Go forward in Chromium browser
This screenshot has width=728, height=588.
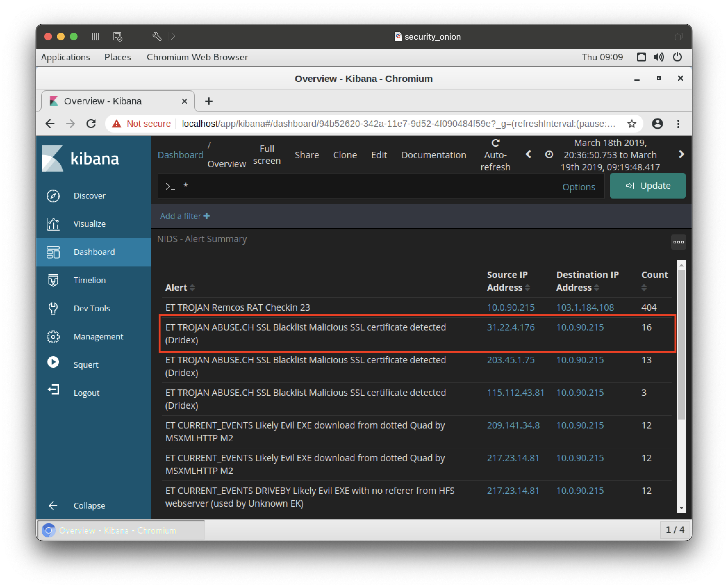point(70,124)
